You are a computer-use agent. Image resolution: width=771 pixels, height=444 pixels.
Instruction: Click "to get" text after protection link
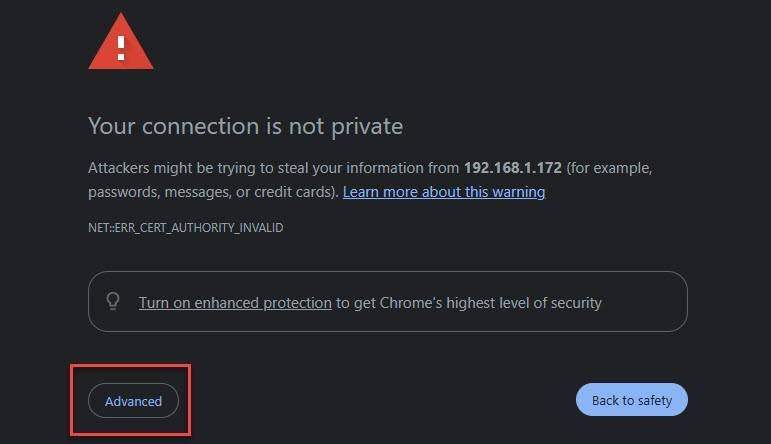(355, 302)
